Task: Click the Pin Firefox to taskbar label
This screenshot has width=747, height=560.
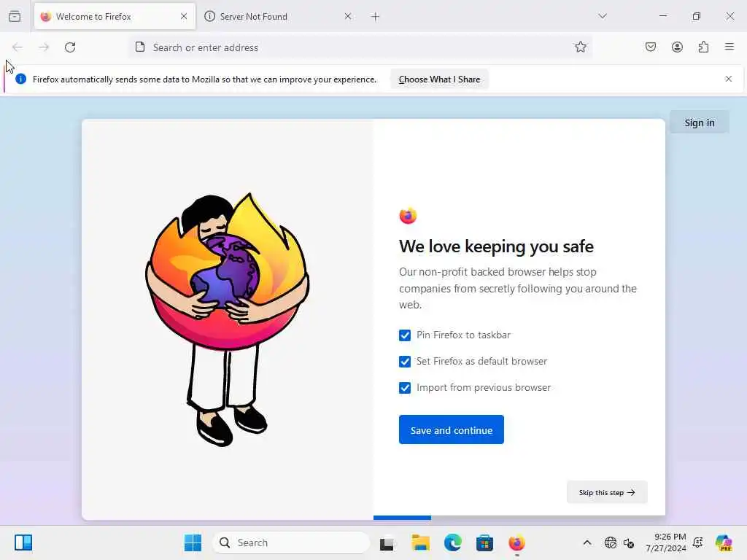Action: click(463, 335)
